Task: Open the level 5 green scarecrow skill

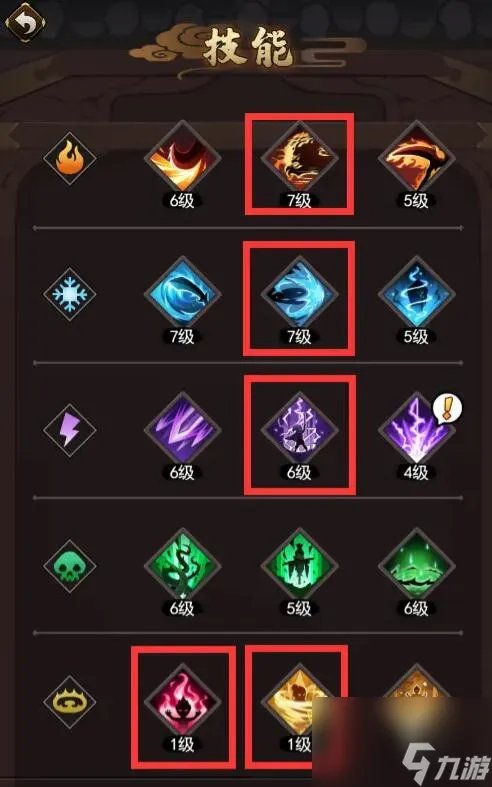Action: click(299, 566)
